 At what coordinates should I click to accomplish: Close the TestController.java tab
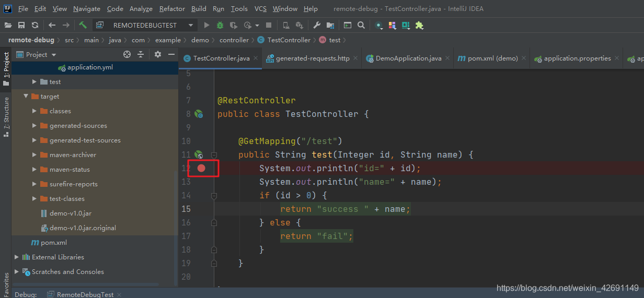tap(255, 58)
